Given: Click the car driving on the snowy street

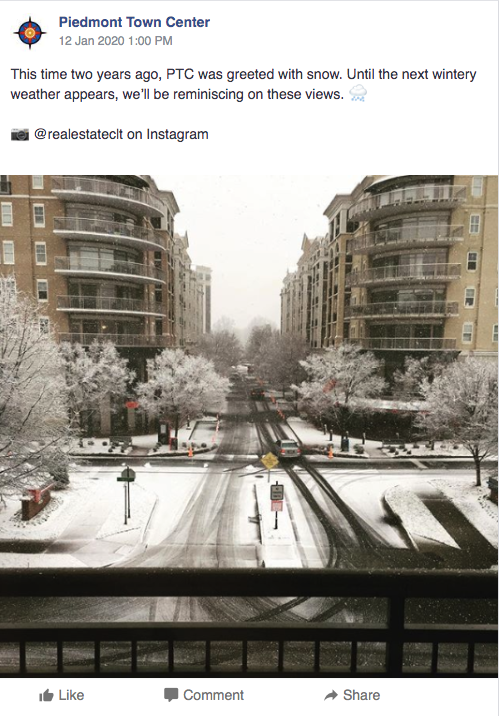Looking at the screenshot, I should [x=288, y=448].
